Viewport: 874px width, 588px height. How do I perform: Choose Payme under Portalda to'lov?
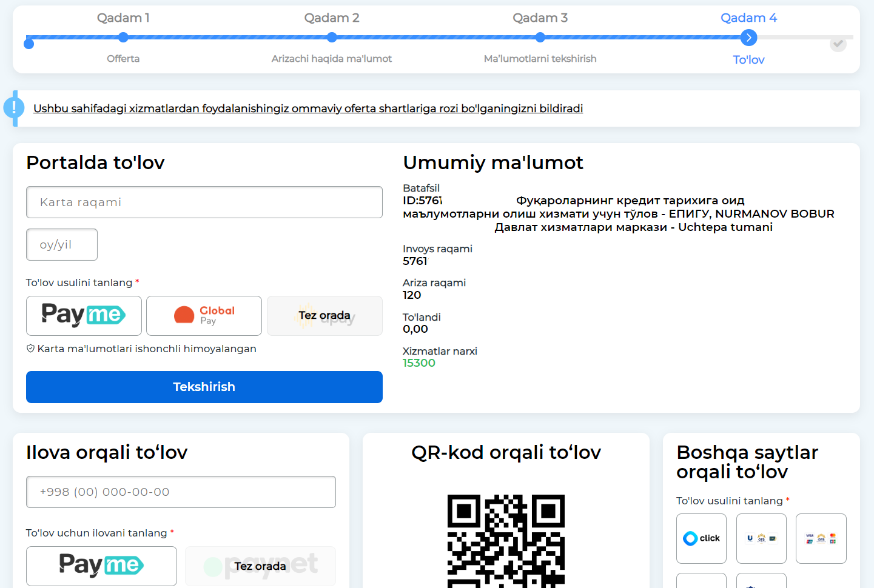pos(84,316)
